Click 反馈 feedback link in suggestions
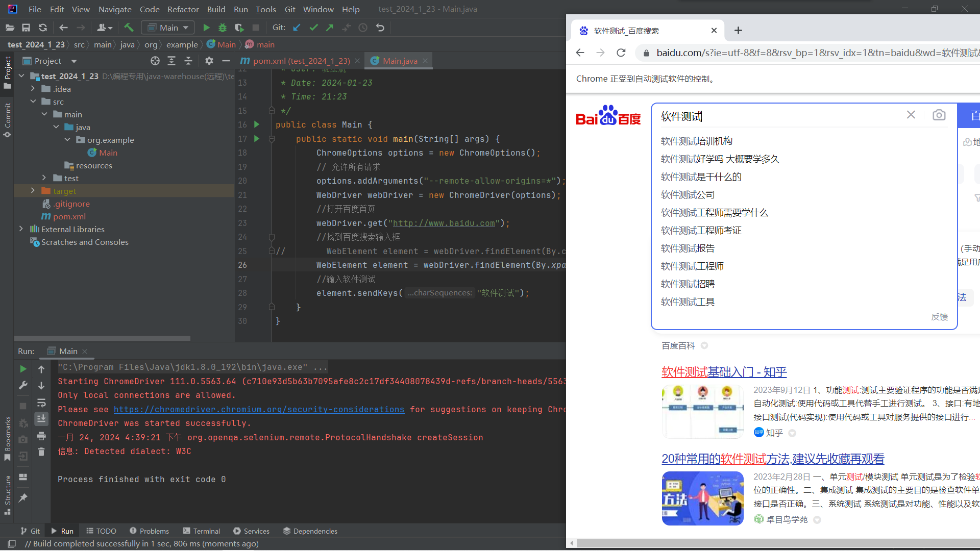980x551 pixels. tap(939, 317)
